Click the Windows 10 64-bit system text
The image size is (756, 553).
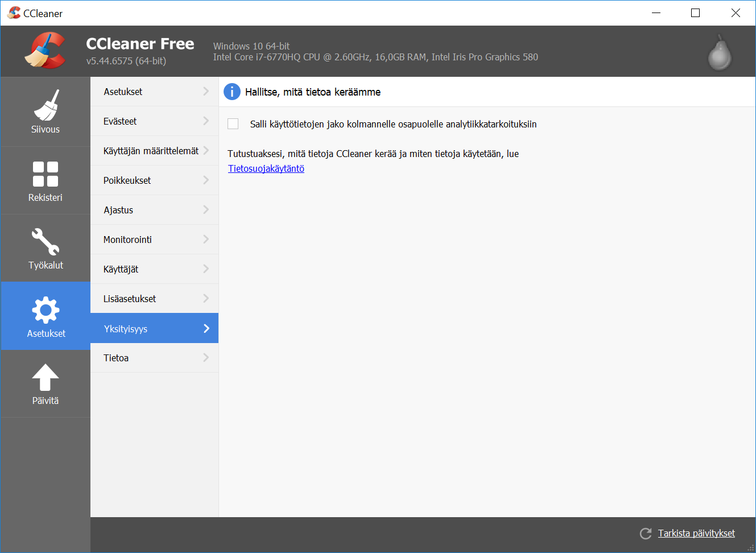point(251,46)
